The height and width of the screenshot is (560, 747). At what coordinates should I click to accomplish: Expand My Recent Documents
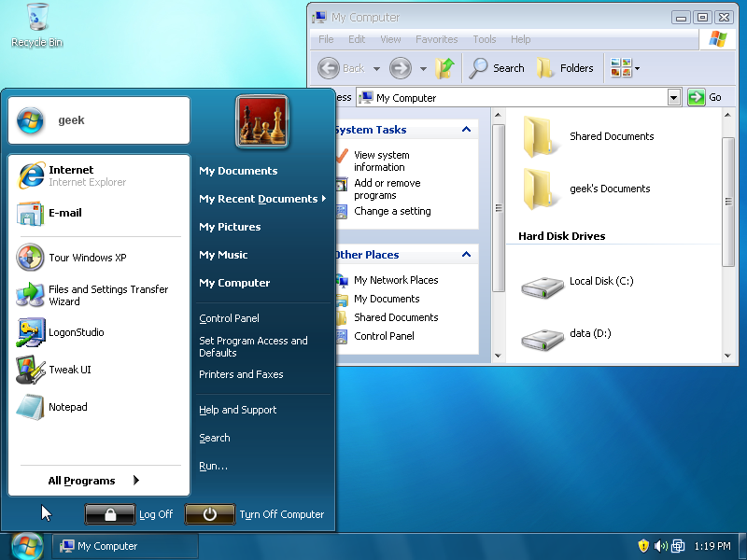point(263,199)
